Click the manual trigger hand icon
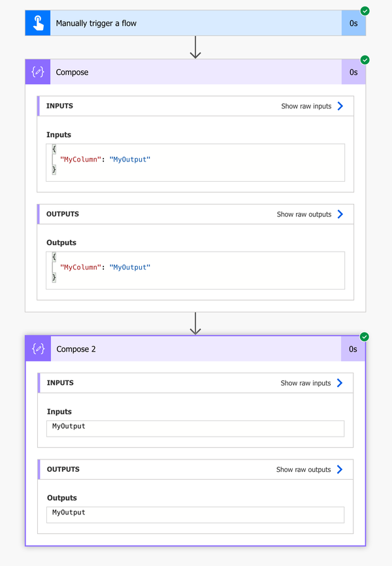Screen dimensions: 392x566 click(37, 22)
